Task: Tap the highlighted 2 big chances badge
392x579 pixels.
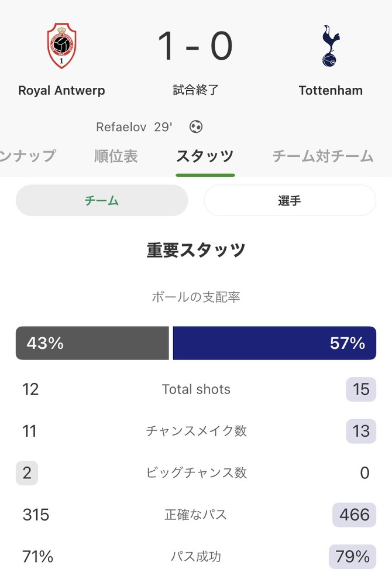Action: (x=27, y=472)
